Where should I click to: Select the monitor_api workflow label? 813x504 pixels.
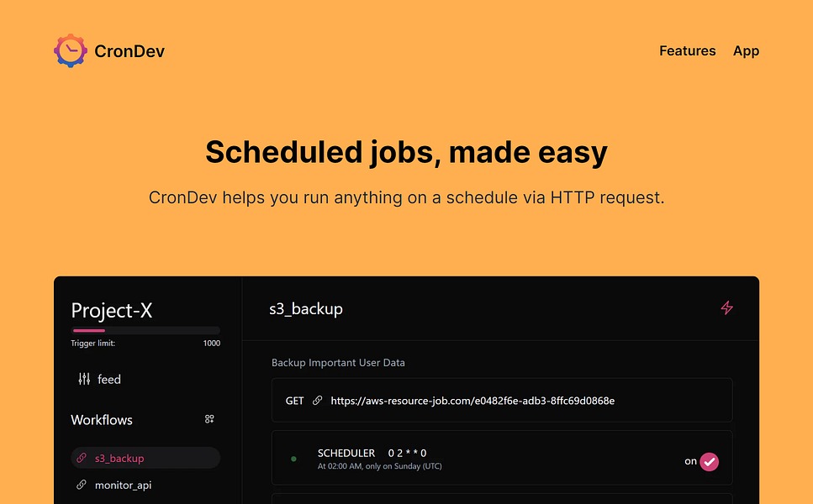tap(123, 486)
